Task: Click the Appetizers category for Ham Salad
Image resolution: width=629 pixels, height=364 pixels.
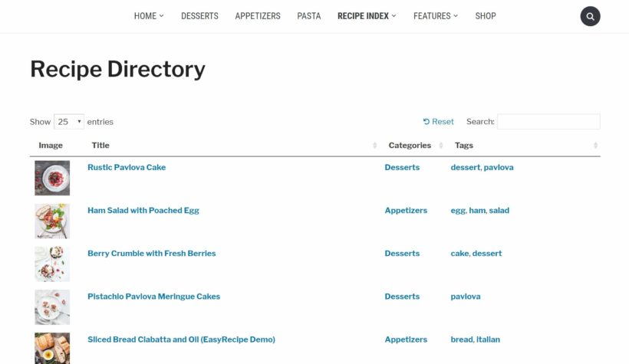Action: click(406, 211)
